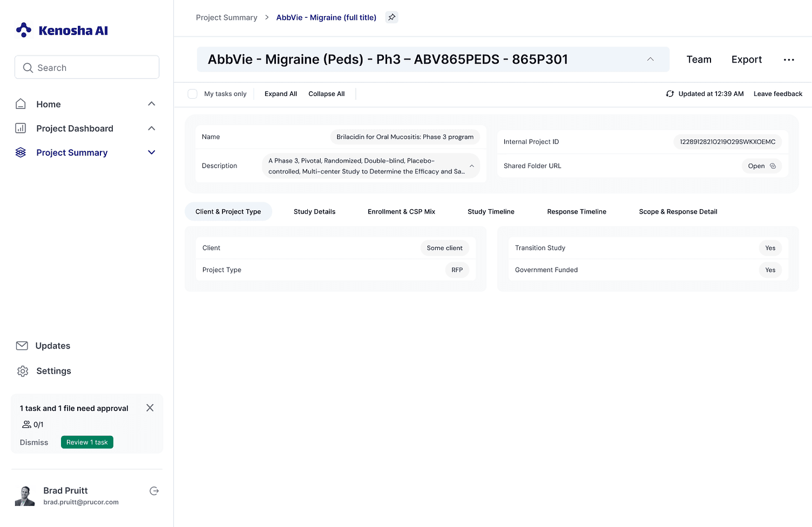Screen dimensions: 812x527
Task: Click the refresh sync icon
Action: coord(670,94)
